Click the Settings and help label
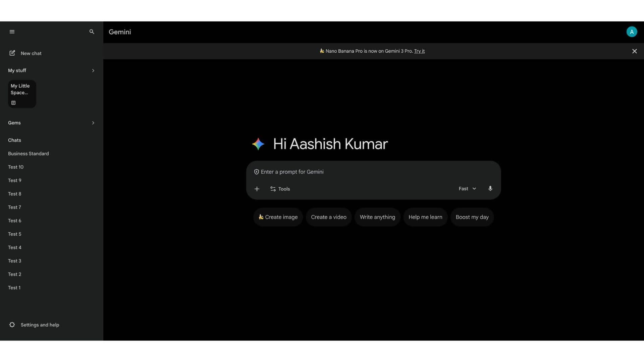The image size is (644, 362). [x=40, y=325]
